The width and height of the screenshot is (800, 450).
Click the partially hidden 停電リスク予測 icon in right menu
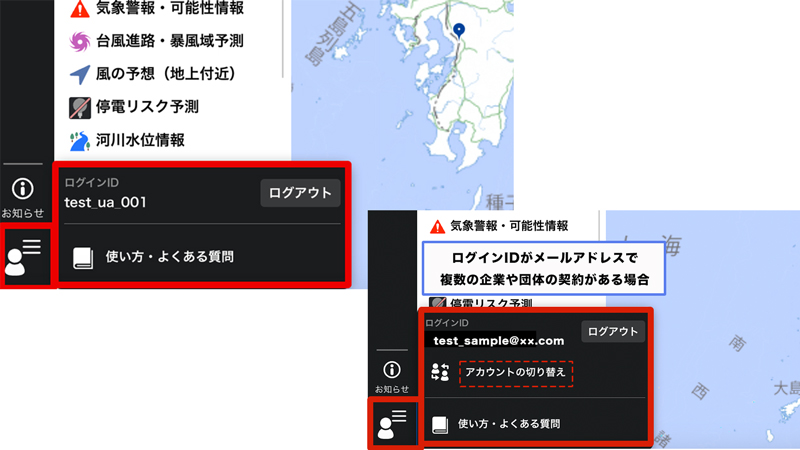[437, 302]
